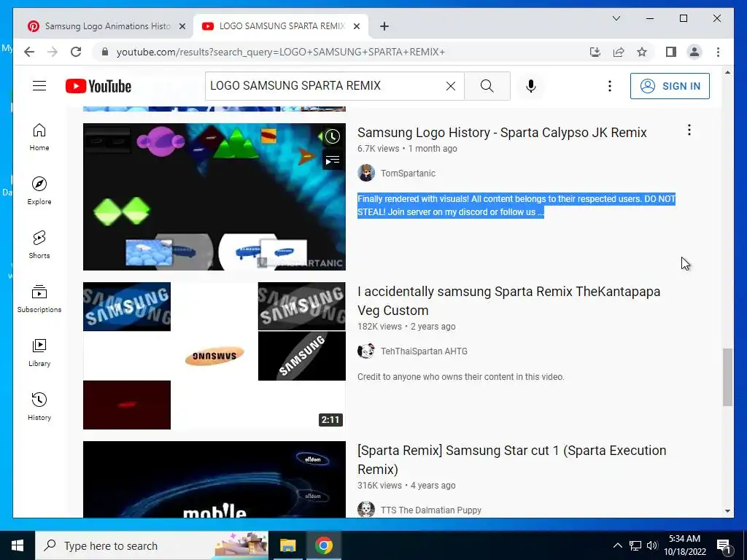The image size is (747, 560).
Task: Bookmark this page with the star
Action: coord(642,52)
